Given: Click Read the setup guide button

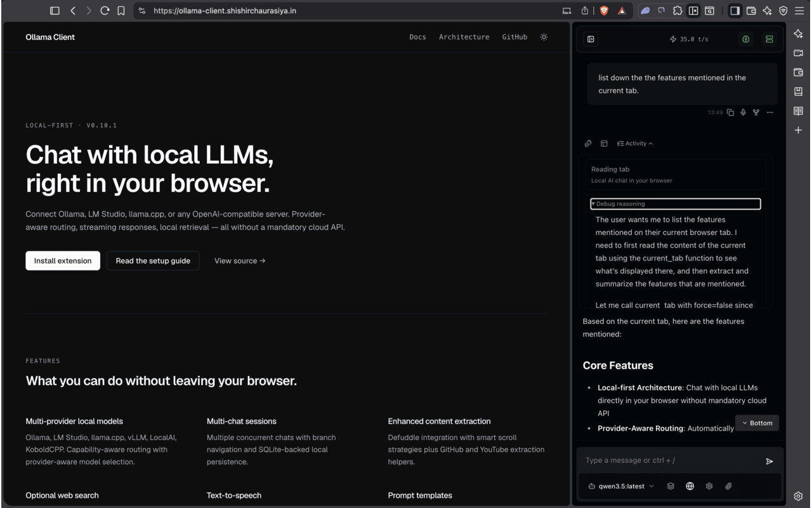Looking at the screenshot, I should (x=153, y=261).
